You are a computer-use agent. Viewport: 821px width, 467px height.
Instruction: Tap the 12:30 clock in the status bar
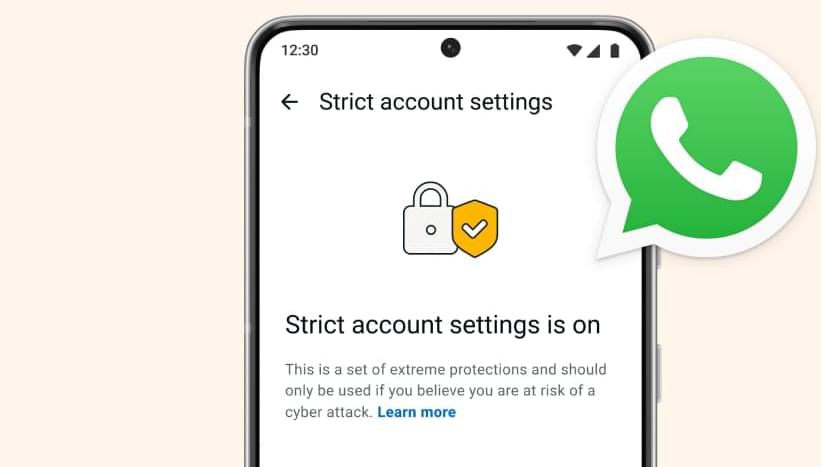[x=299, y=50]
